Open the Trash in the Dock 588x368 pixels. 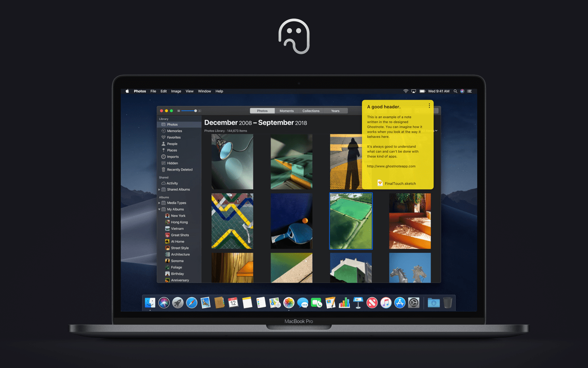tap(447, 303)
